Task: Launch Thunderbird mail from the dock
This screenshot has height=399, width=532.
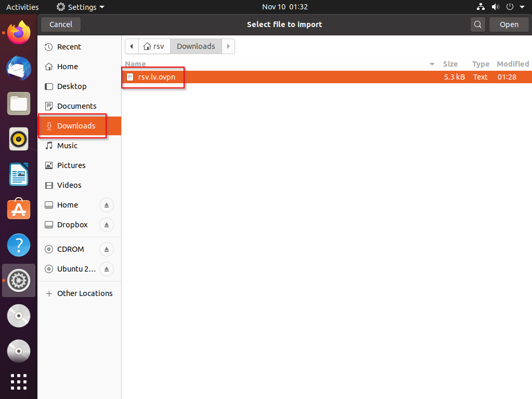Action: tap(19, 68)
